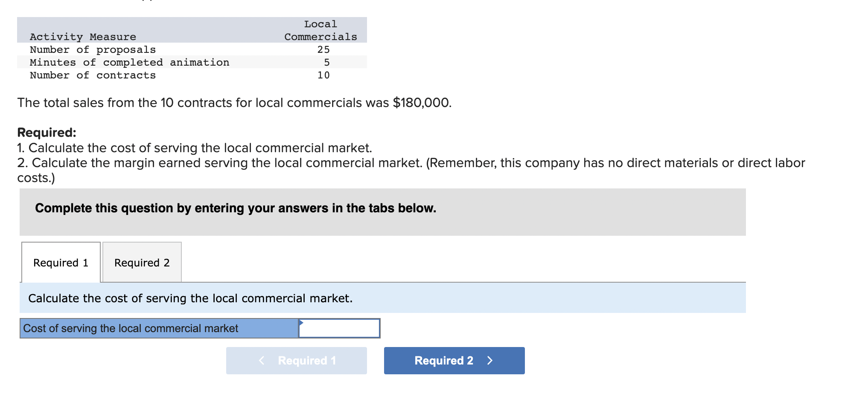Click the comment marker on the answer cell
This screenshot has height=405, width=868.
(301, 323)
